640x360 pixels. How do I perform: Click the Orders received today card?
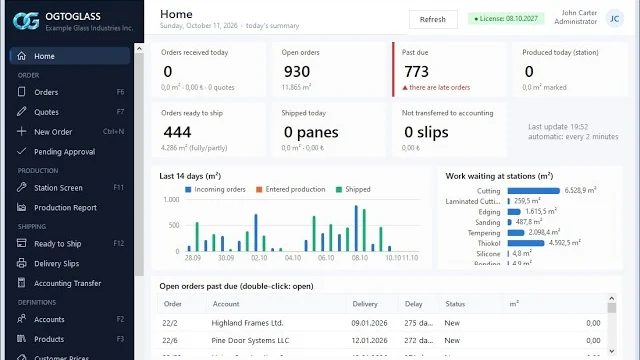coord(208,69)
